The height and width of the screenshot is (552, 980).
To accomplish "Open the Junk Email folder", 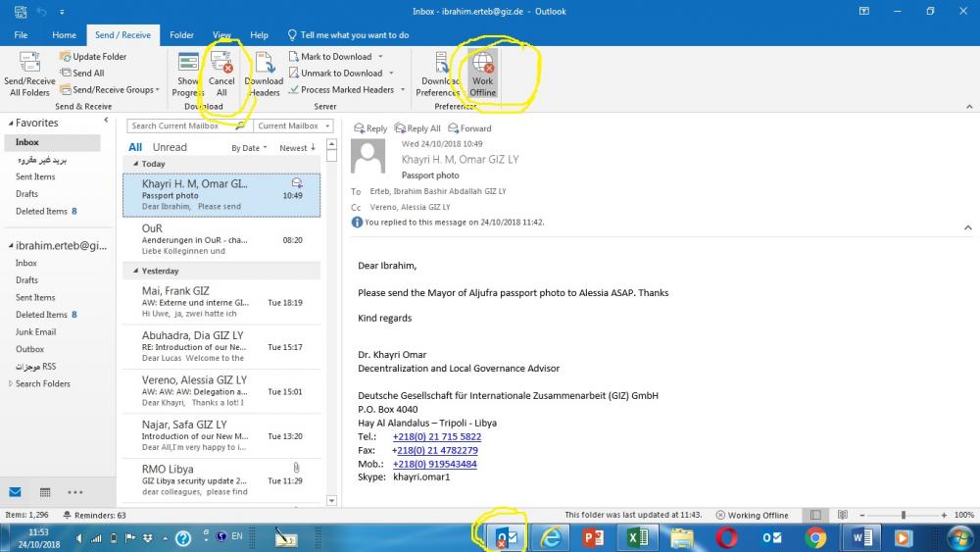I will click(x=35, y=332).
